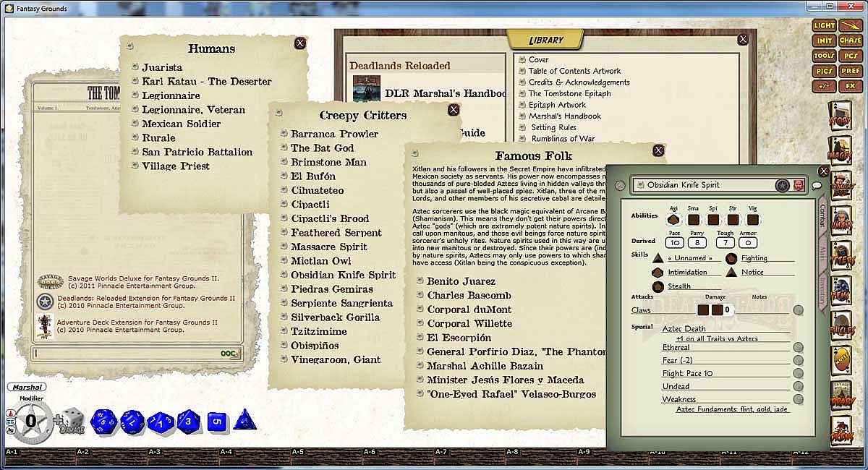Open the PICS image panel
This screenshot has width=868, height=470.
(824, 71)
